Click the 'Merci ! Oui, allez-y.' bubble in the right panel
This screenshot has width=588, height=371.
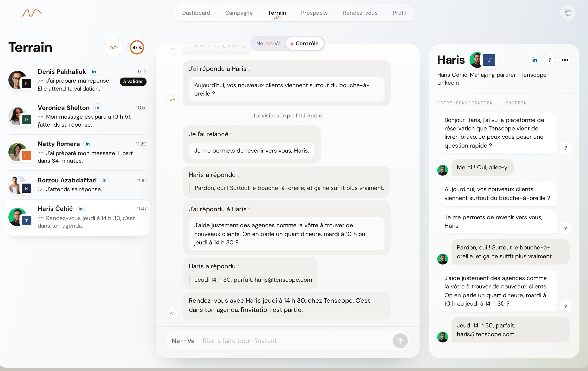pyautogui.click(x=482, y=167)
